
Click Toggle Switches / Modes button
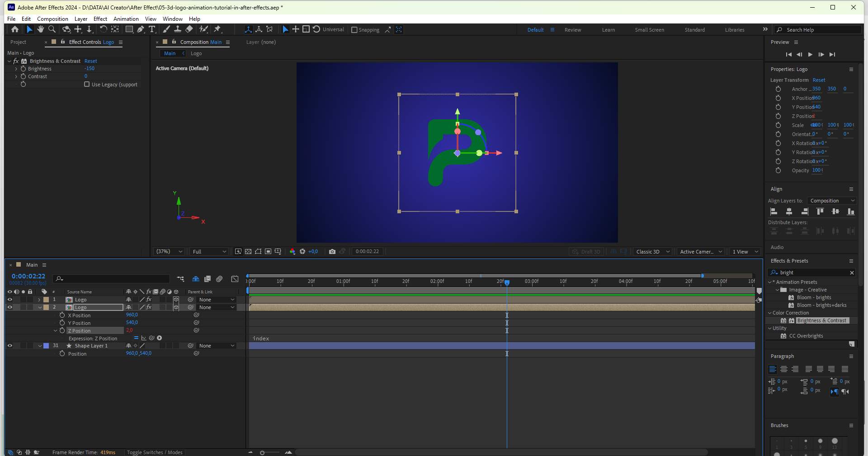tap(155, 452)
